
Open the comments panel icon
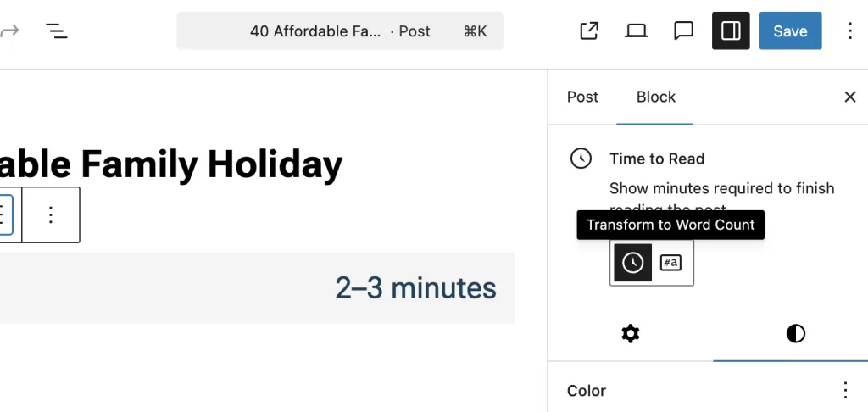(683, 31)
